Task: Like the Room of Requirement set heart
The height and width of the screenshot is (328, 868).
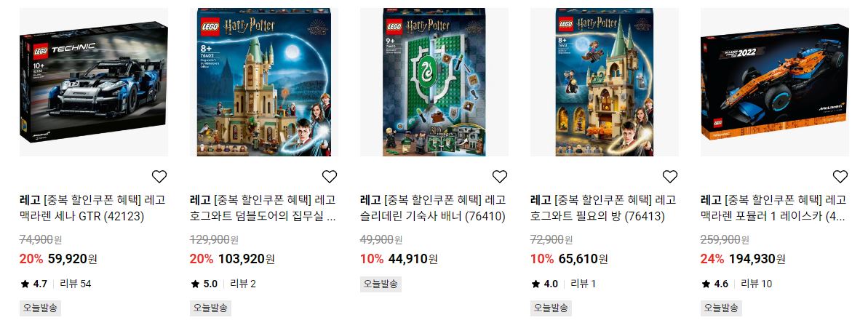Action: pos(670,177)
